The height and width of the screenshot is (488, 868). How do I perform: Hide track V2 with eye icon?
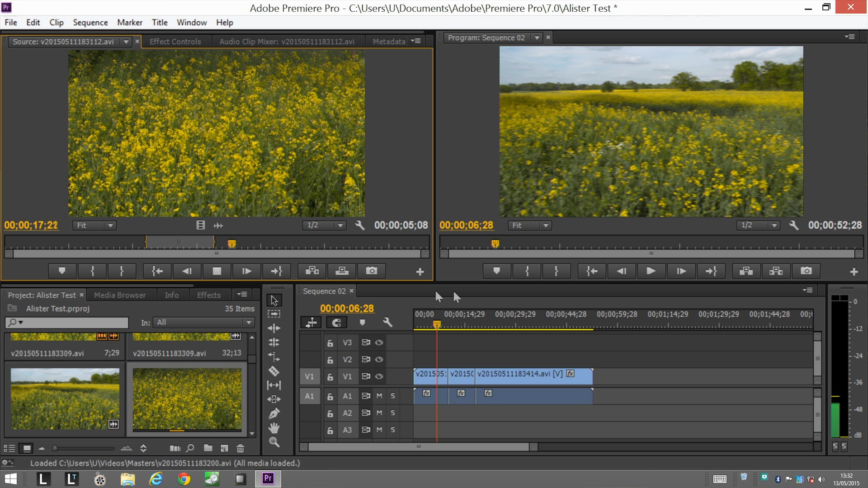379,360
